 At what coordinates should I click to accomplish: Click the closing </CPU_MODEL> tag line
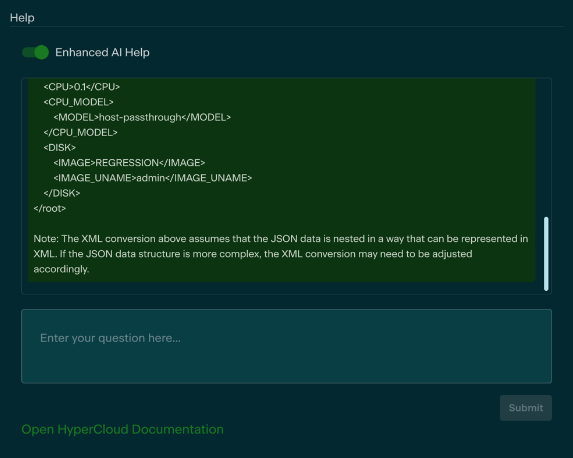80,132
